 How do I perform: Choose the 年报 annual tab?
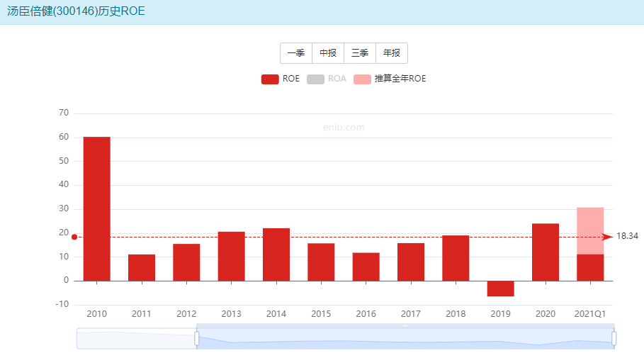(x=391, y=53)
